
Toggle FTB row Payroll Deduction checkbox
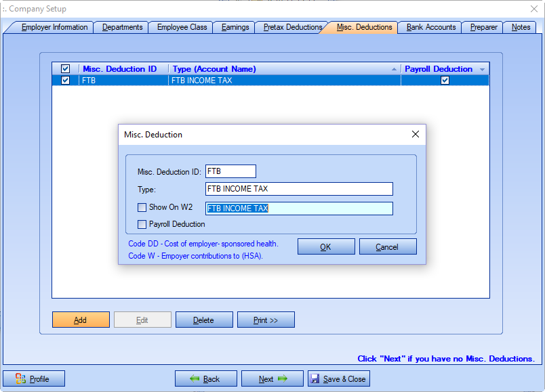pyautogui.click(x=445, y=80)
